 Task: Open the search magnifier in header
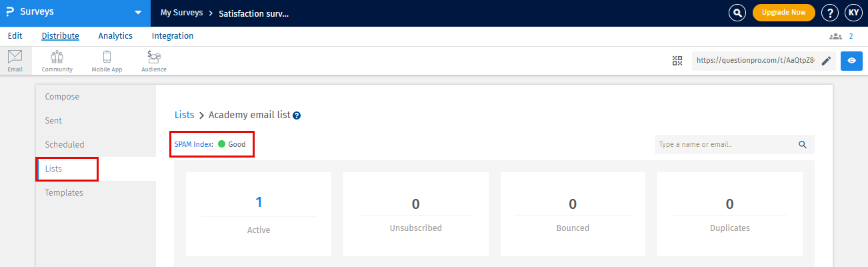click(737, 13)
